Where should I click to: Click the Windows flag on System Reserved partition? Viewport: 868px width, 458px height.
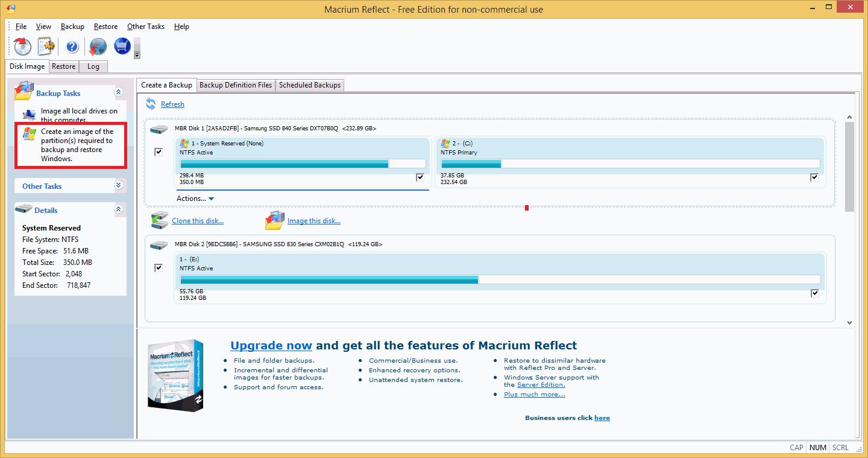coord(184,143)
